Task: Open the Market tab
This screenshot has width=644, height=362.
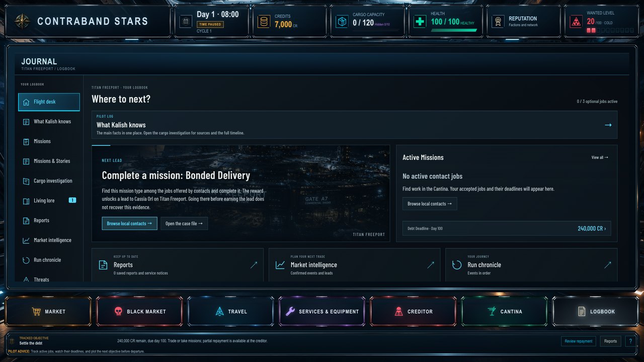Action: 48,311
